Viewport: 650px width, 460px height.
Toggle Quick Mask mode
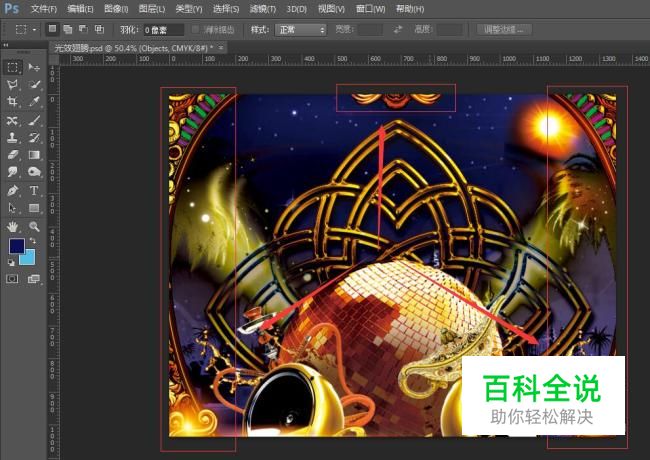pyautogui.click(x=12, y=279)
